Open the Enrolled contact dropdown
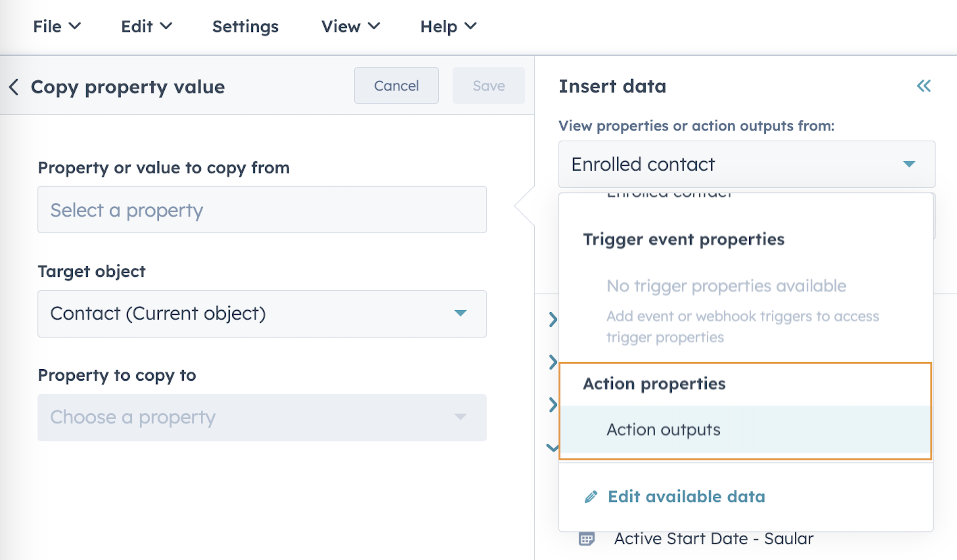 746,164
